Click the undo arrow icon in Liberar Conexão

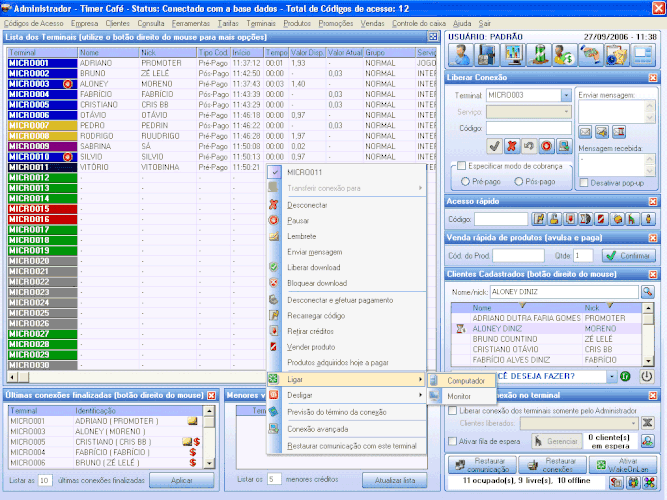(529, 146)
